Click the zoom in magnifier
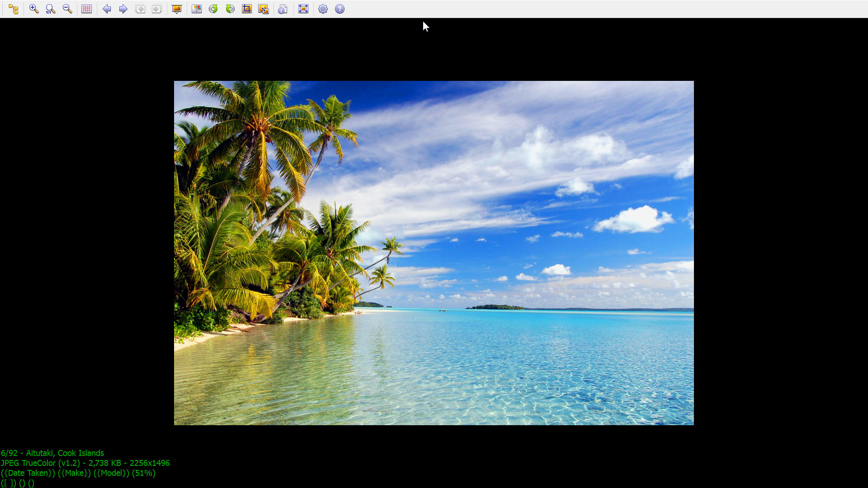 pos(34,9)
